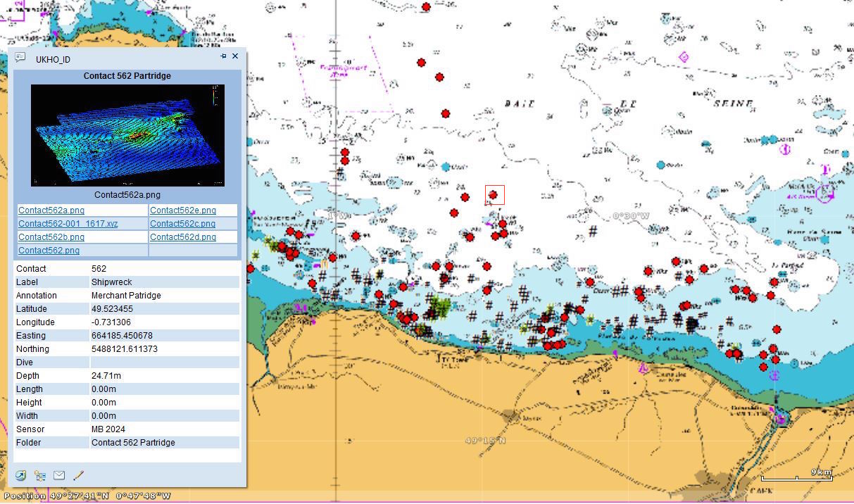Click the zoom-to-feature globe icon in the popup footer
The width and height of the screenshot is (854, 504).
[x=20, y=476]
